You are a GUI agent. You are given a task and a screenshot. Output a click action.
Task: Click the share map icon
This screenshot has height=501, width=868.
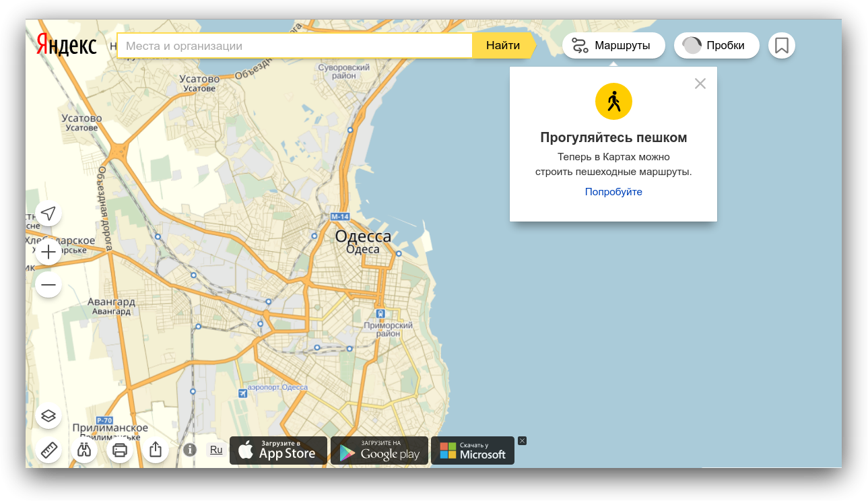click(x=156, y=450)
